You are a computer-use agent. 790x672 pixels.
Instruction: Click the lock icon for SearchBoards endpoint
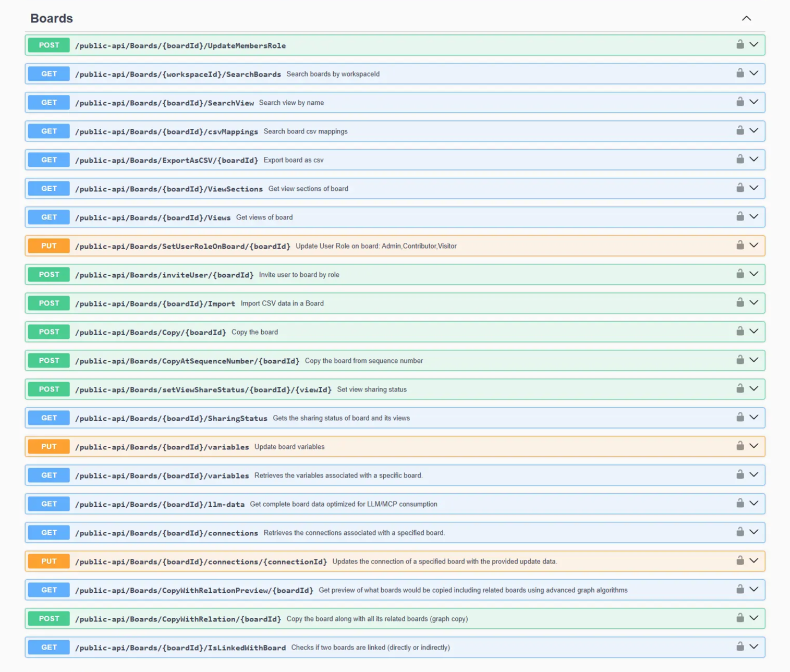tap(739, 74)
